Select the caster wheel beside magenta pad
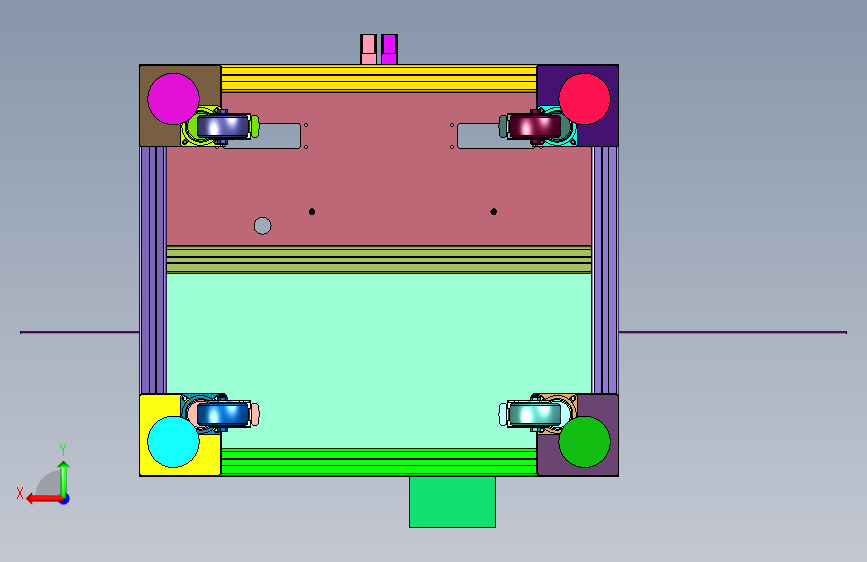 [x=223, y=126]
